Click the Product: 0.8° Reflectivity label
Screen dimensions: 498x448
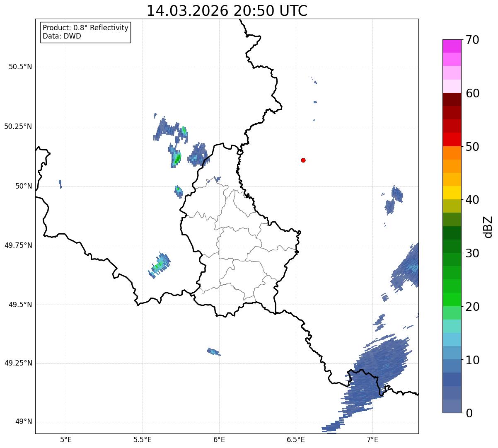86,28
